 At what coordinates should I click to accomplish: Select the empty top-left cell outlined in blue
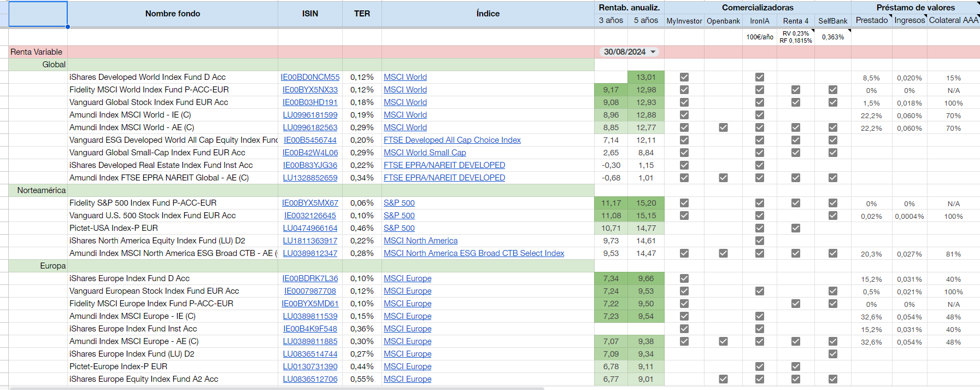(x=38, y=14)
